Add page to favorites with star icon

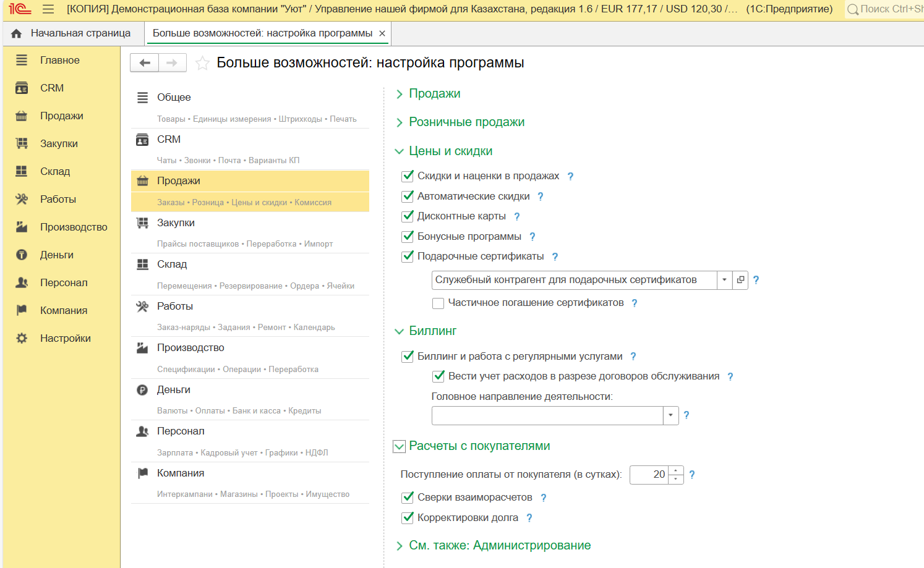click(x=202, y=63)
